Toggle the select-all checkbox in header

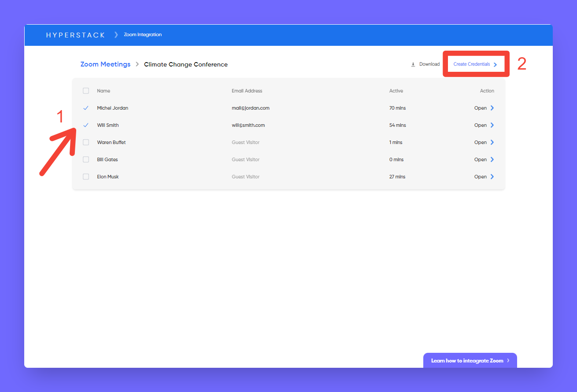86,91
